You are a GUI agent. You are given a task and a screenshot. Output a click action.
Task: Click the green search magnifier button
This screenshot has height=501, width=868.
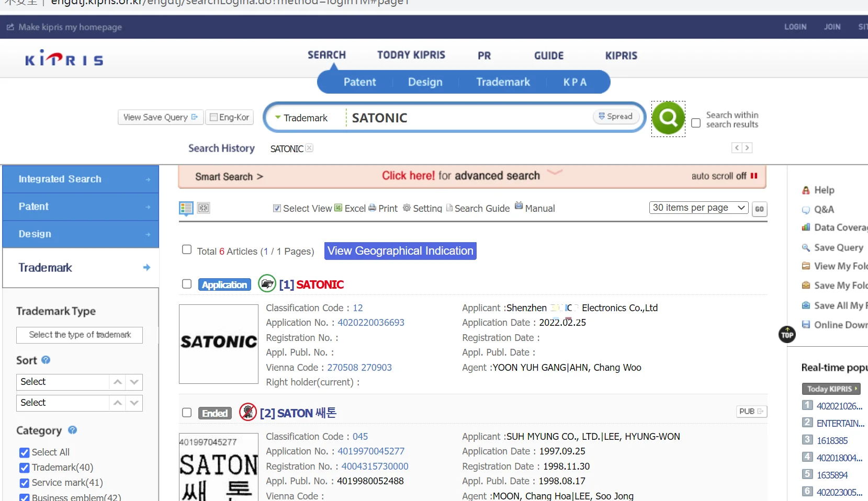[668, 118]
